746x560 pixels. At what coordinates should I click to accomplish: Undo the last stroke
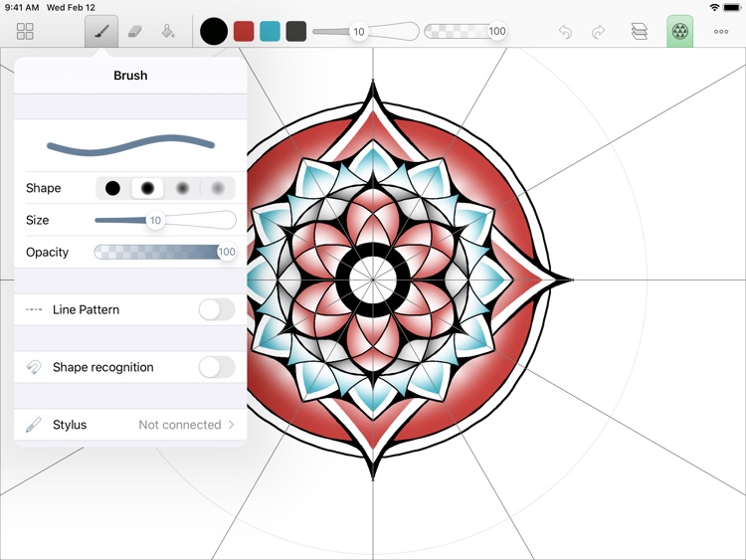pos(565,32)
